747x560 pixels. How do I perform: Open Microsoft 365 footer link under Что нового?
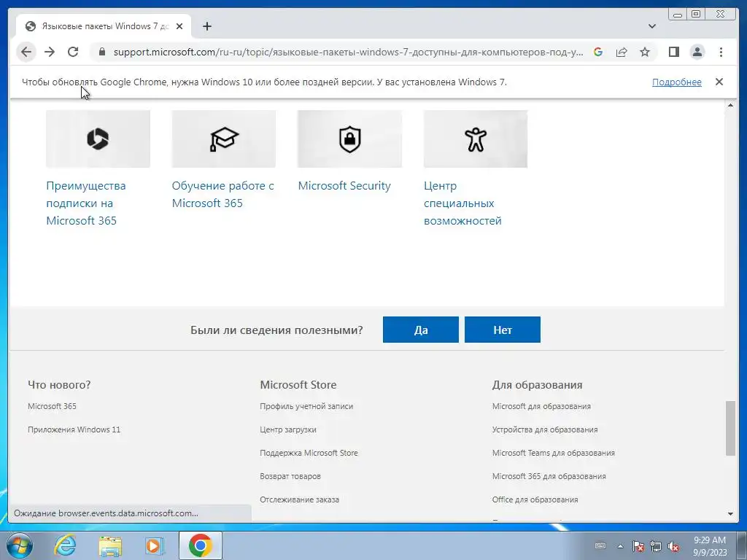click(52, 406)
